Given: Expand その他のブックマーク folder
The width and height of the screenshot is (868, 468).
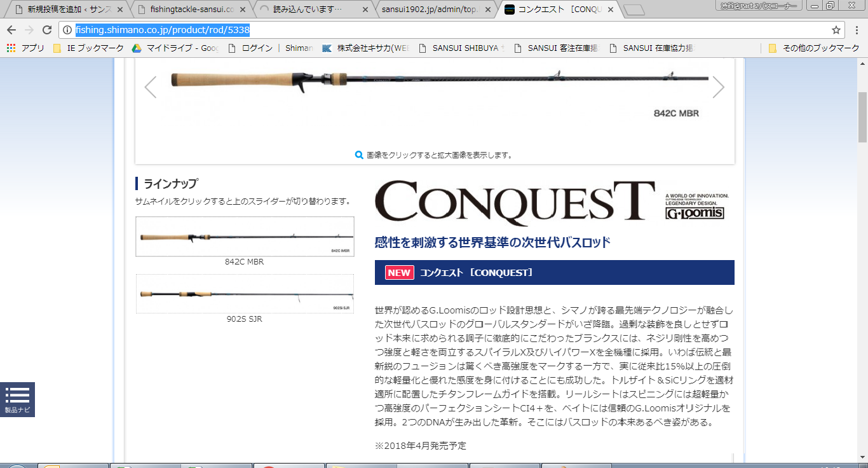Looking at the screenshot, I should coord(813,48).
